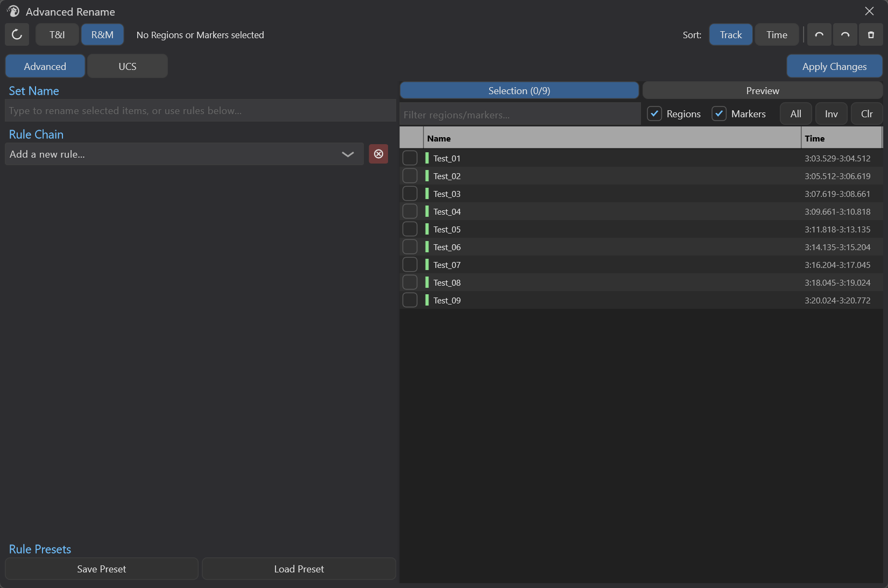
Task: Click the Test_01 green color swatch
Action: coord(427,158)
